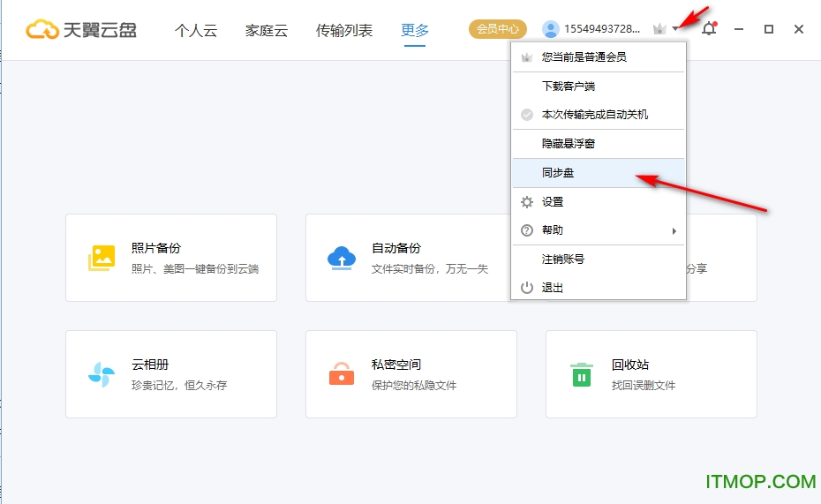
Task: Click the 自动备份 cloud upload icon
Action: (342, 258)
